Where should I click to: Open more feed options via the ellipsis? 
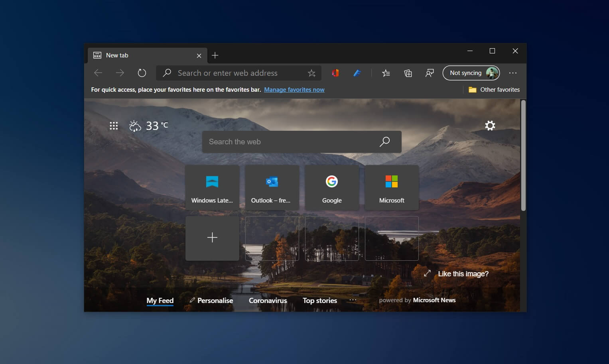(x=353, y=300)
